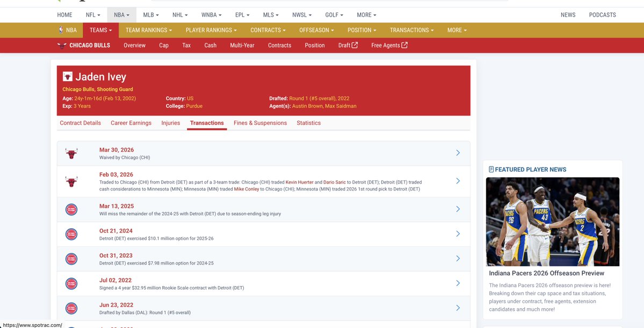Open the NWSL dropdown menu
This screenshot has width=644, height=328.
[302, 15]
